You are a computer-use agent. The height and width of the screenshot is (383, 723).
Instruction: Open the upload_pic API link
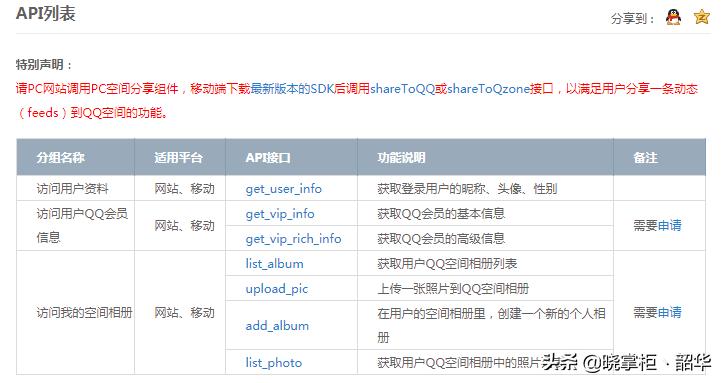[x=277, y=289]
